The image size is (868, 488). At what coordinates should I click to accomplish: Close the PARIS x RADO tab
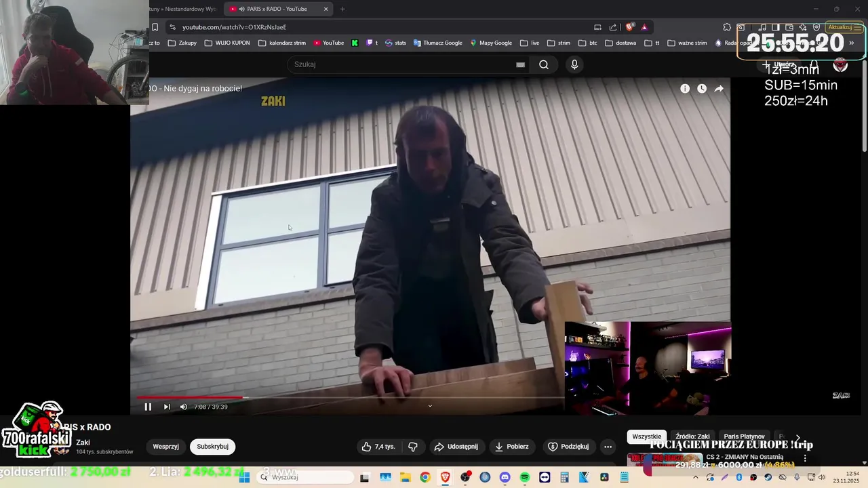click(325, 9)
